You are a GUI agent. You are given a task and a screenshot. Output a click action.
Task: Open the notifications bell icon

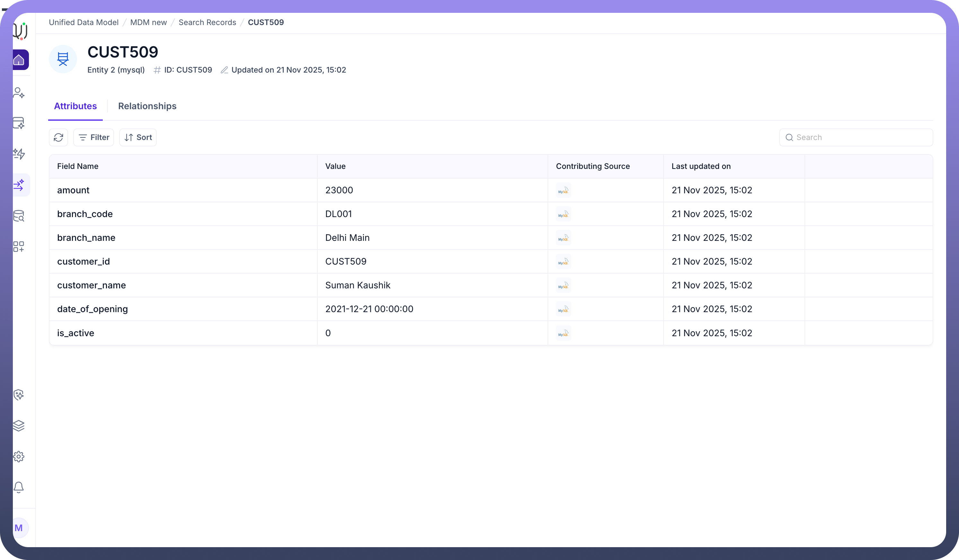(19, 487)
